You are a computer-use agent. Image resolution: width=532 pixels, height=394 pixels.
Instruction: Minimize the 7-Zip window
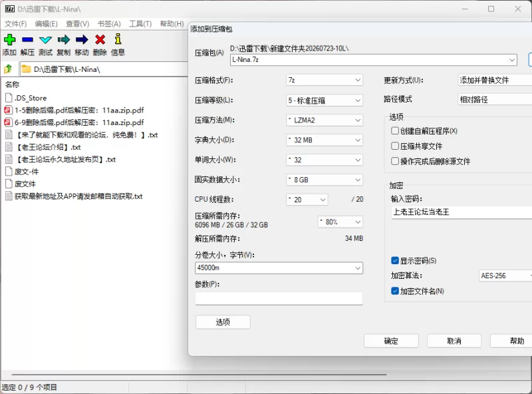[465, 9]
